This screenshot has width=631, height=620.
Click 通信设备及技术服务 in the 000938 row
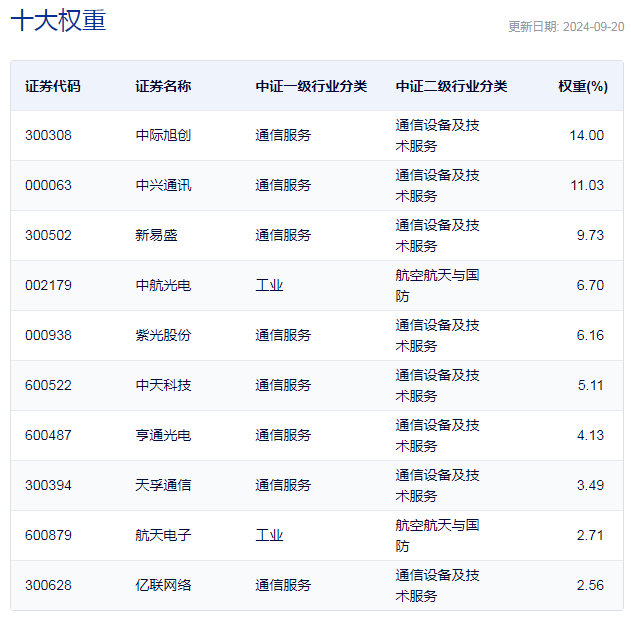point(437,335)
